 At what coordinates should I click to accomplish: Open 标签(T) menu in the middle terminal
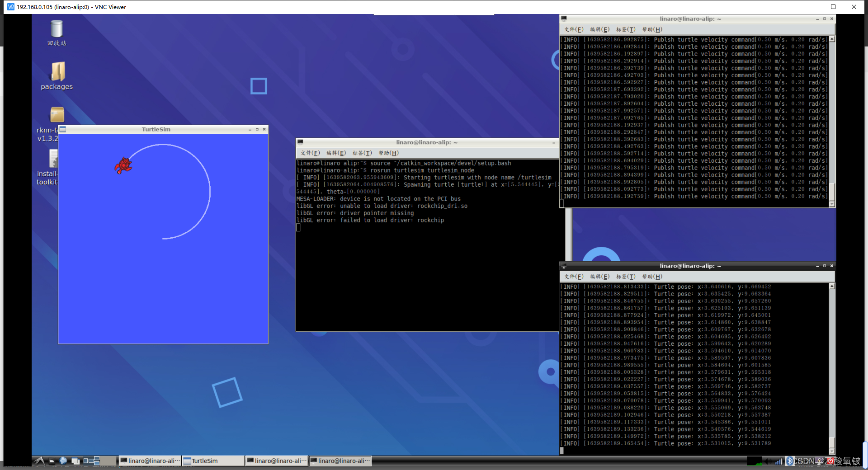(x=362, y=153)
